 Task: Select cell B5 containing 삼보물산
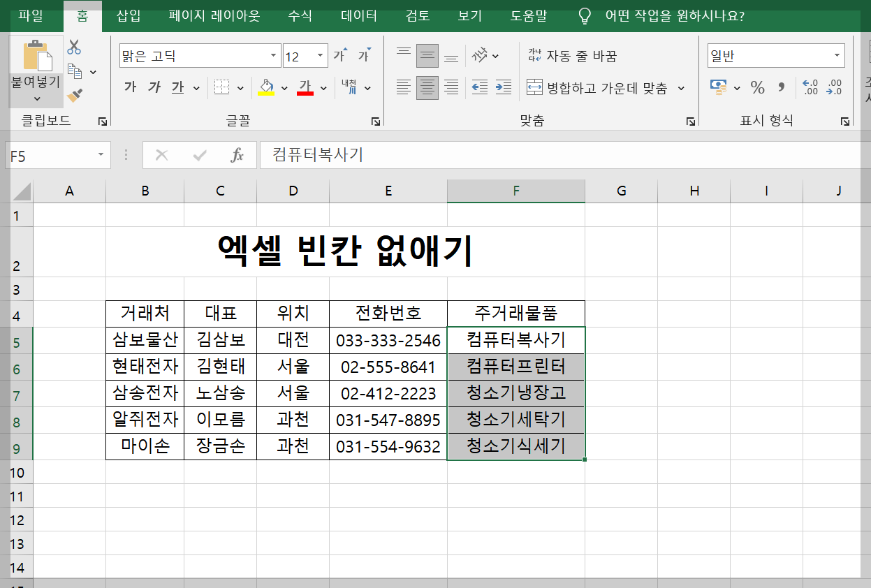click(145, 340)
